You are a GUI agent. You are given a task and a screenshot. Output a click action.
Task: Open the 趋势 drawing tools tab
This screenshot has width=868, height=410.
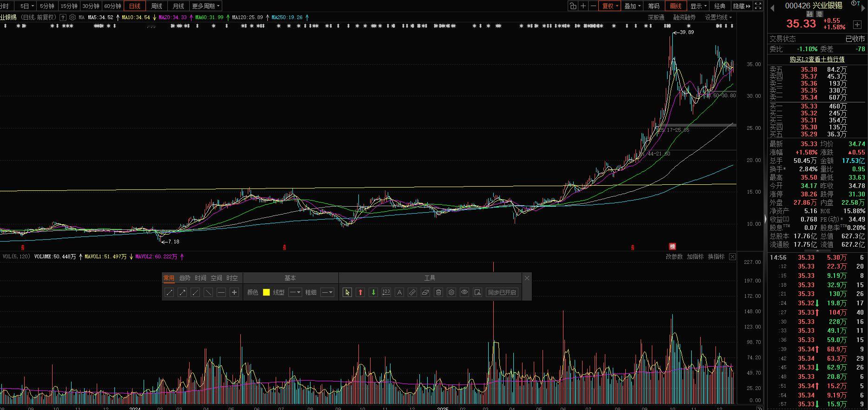coord(185,278)
